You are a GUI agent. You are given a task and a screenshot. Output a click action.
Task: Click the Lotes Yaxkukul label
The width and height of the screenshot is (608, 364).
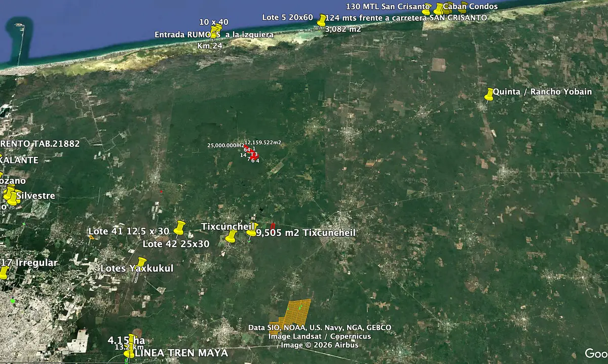tap(137, 268)
